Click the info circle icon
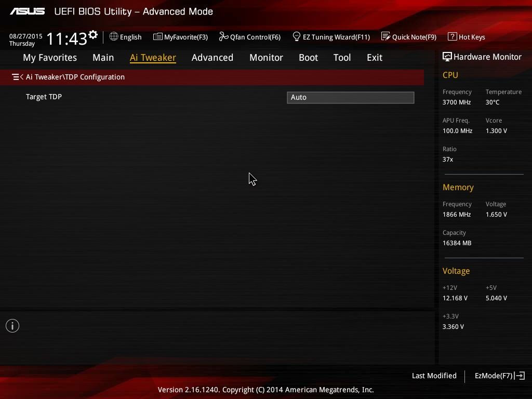 tap(12, 326)
